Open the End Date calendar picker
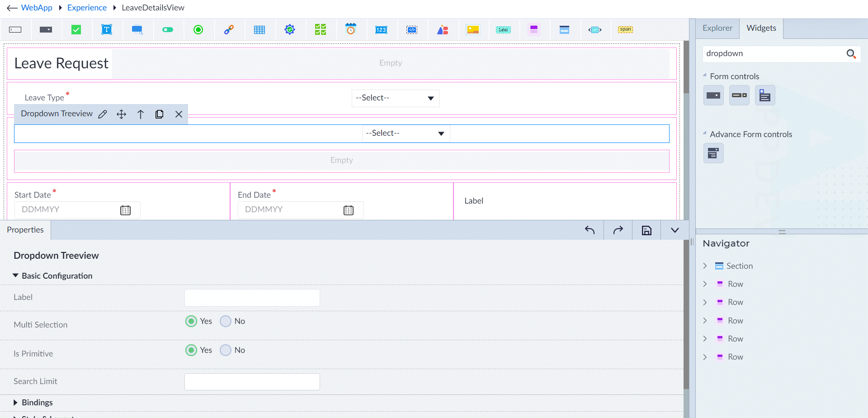 click(x=349, y=210)
